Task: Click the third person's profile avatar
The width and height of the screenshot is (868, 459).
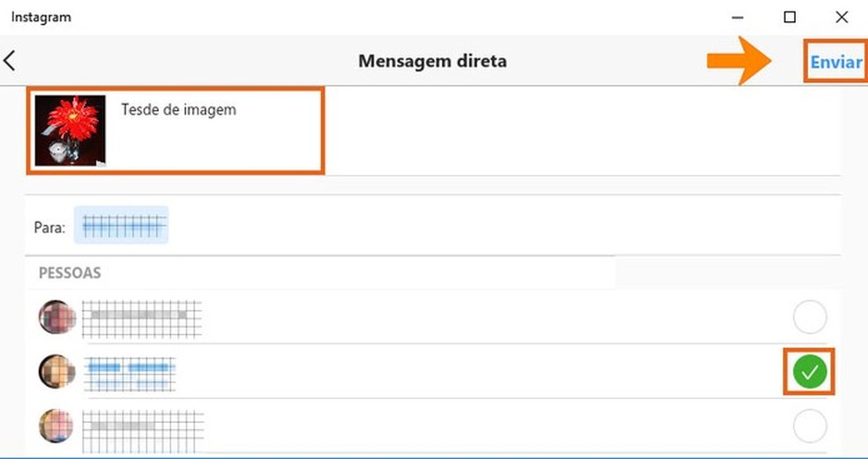Action: (57, 426)
